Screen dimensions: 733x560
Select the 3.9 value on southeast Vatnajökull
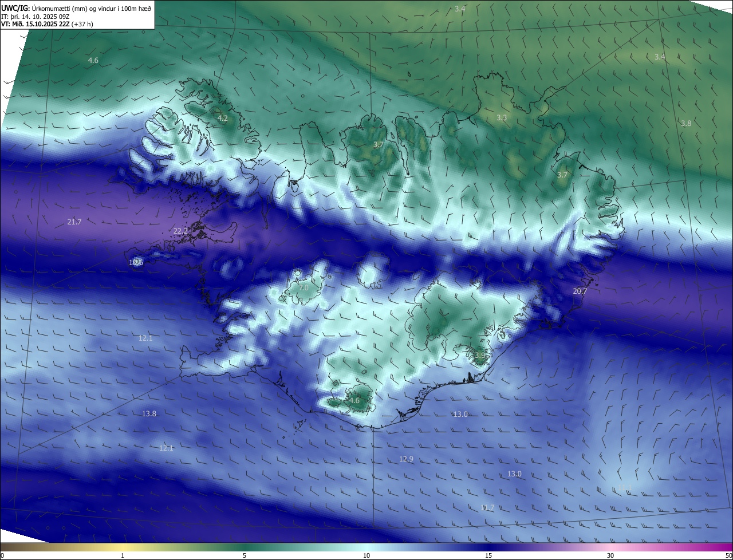click(480, 355)
